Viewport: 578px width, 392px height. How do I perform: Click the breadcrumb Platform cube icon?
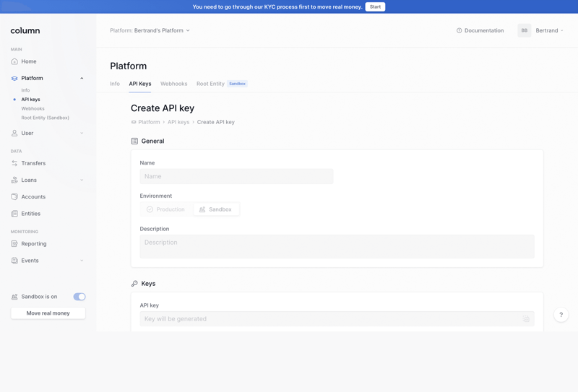click(x=134, y=122)
